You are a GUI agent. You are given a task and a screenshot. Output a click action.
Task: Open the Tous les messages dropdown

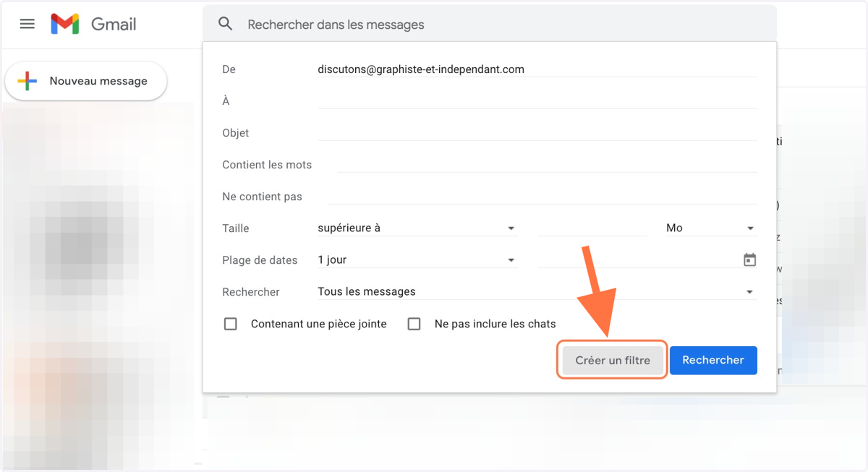coord(537,291)
